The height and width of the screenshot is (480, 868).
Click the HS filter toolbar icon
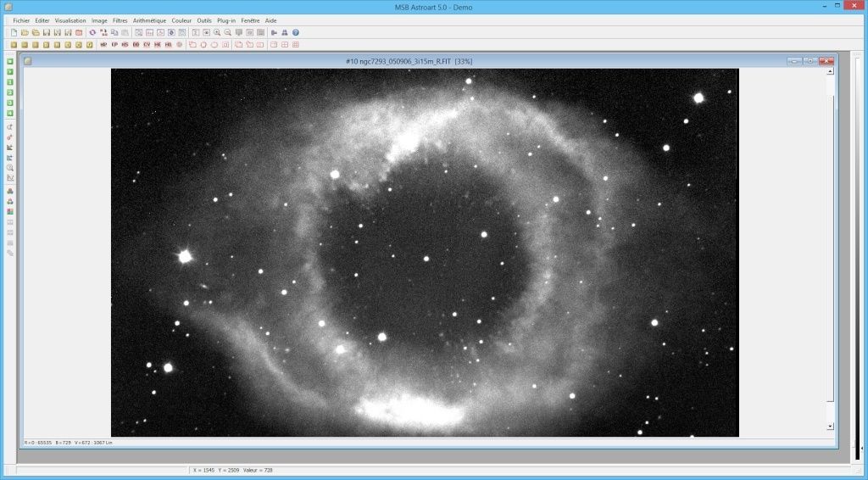pos(125,45)
